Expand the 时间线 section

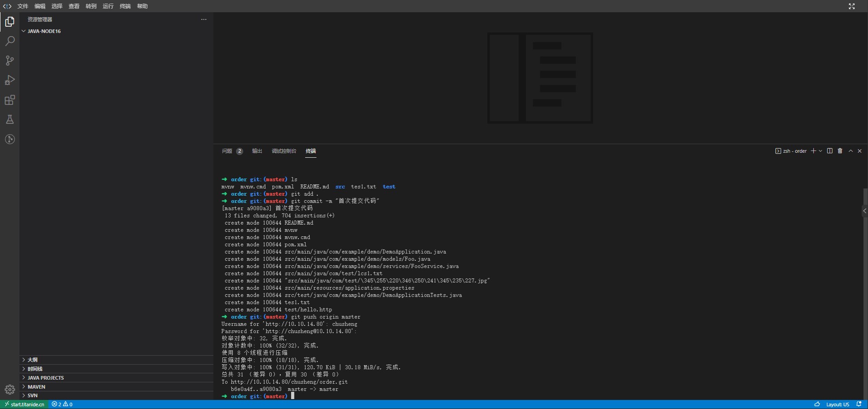[x=117, y=369]
